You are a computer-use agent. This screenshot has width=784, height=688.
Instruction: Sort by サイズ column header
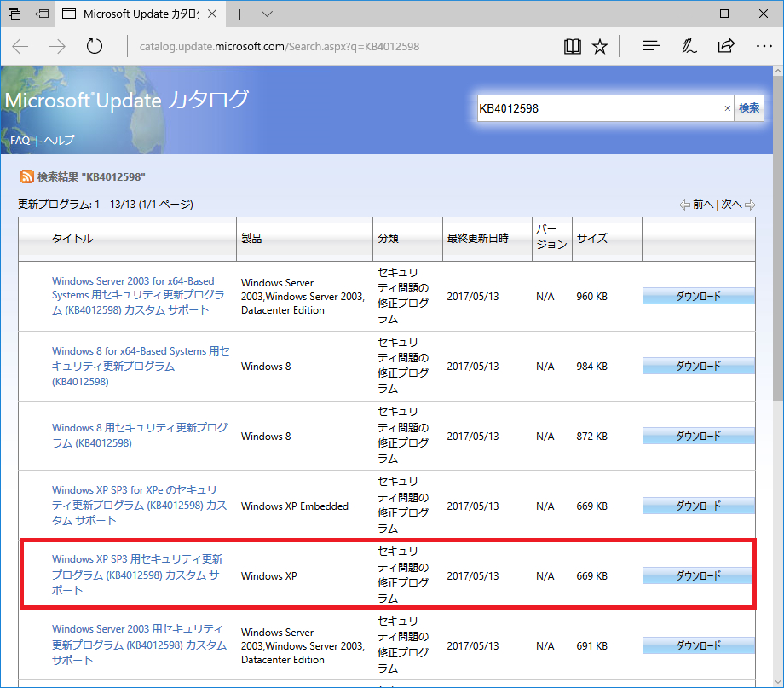click(x=592, y=239)
